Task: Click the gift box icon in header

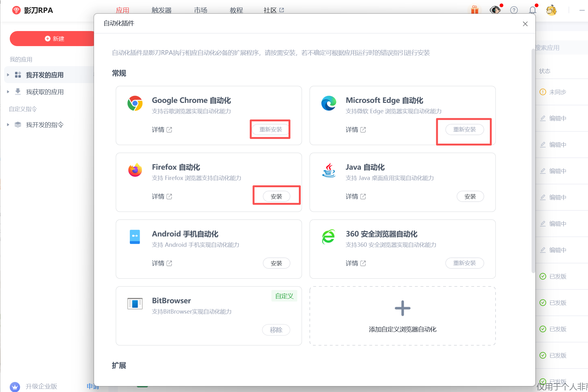Action: [x=475, y=10]
